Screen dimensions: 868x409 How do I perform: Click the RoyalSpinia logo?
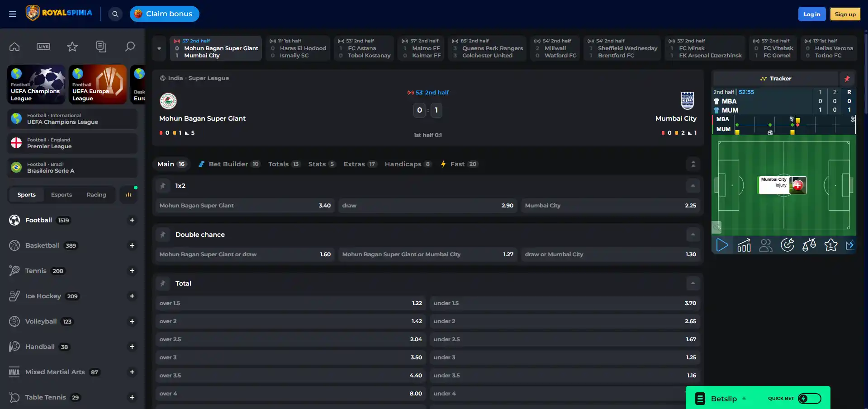click(59, 13)
